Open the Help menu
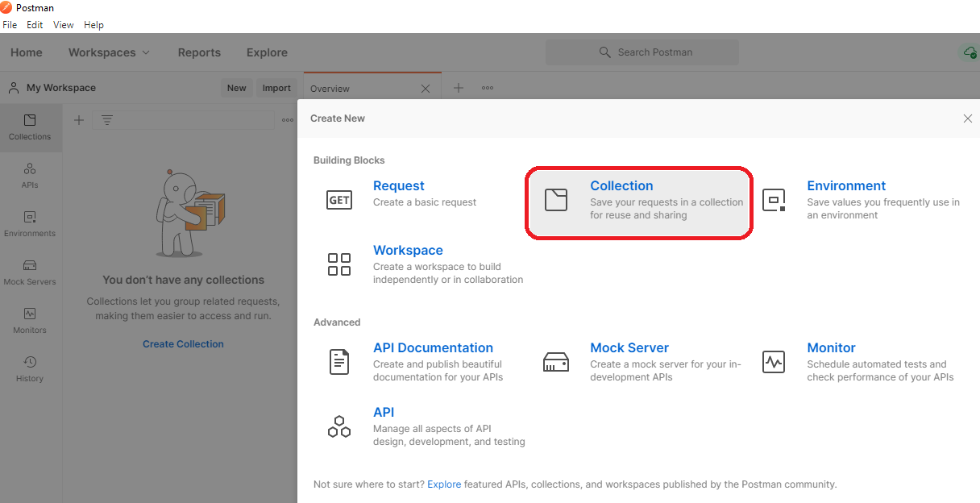Viewport: 980px width, 503px height. (x=93, y=25)
